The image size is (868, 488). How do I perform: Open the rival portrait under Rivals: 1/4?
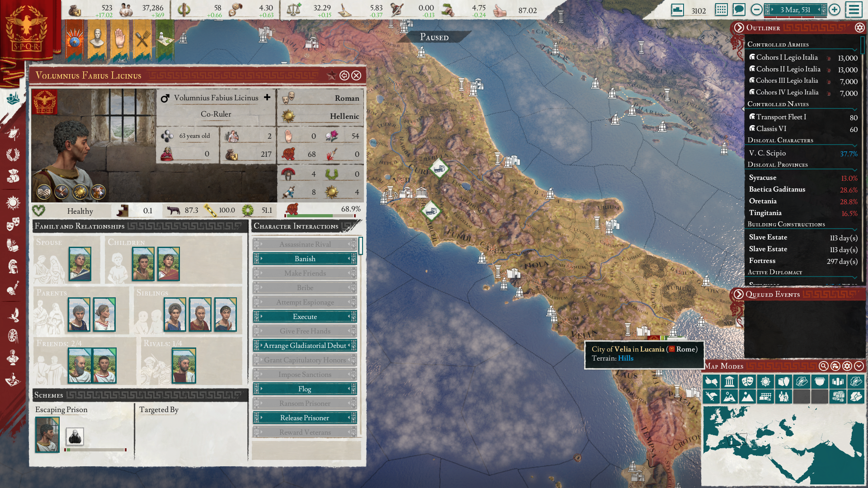coord(184,365)
